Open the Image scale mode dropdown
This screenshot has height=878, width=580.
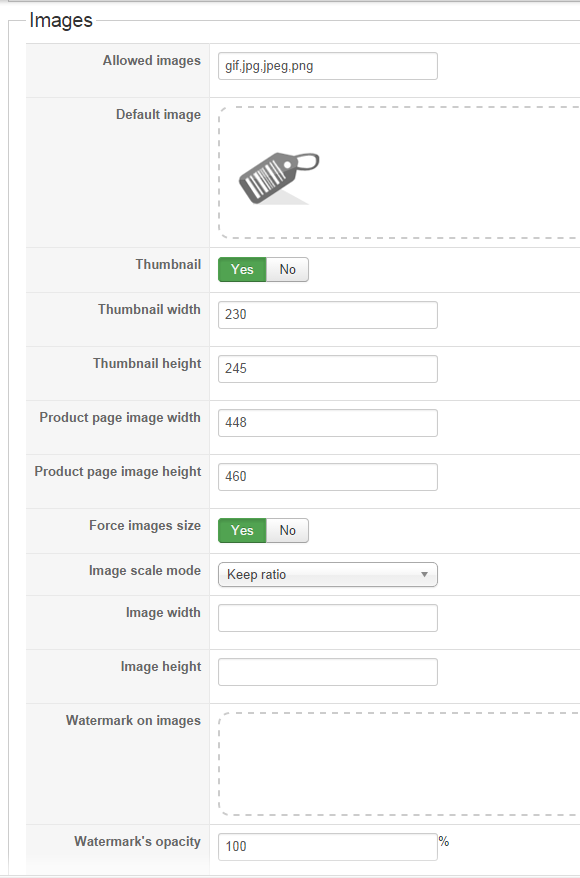click(328, 575)
